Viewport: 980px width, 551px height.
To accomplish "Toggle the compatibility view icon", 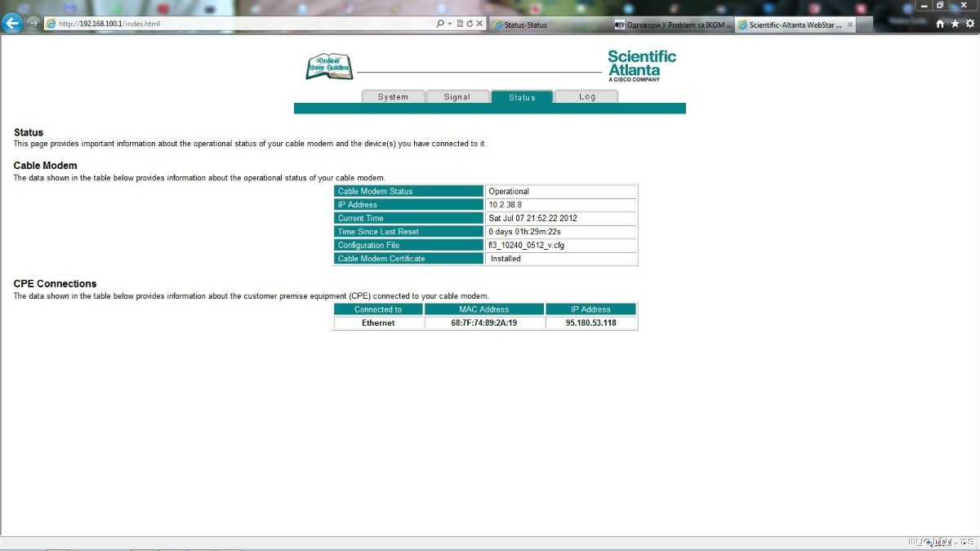I will click(x=460, y=24).
